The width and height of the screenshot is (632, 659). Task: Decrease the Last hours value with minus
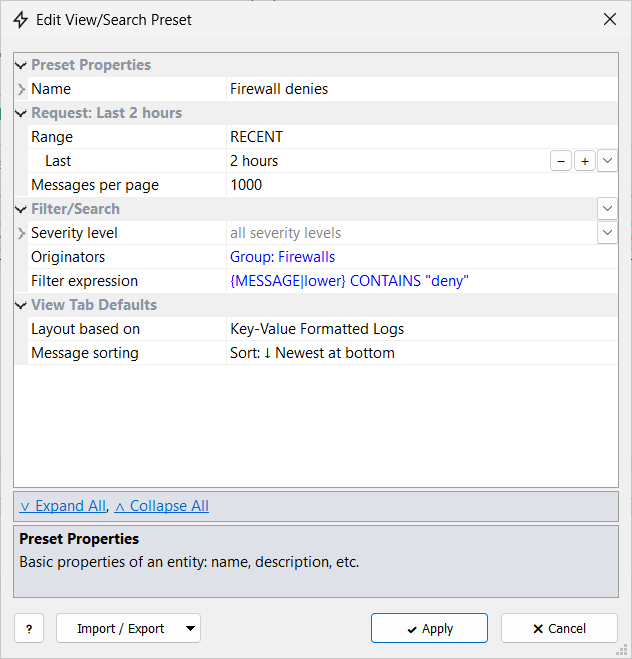(x=561, y=161)
